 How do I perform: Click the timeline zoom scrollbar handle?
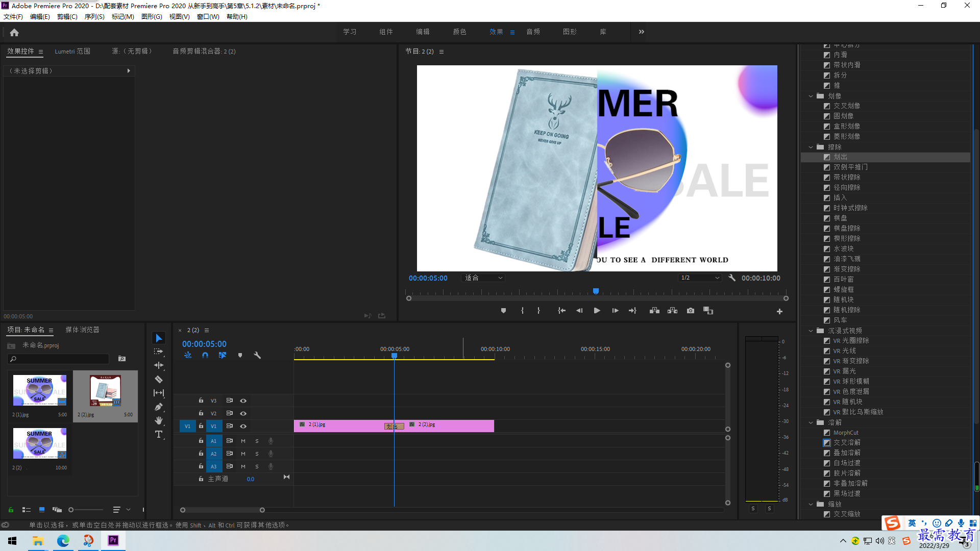pos(262,510)
